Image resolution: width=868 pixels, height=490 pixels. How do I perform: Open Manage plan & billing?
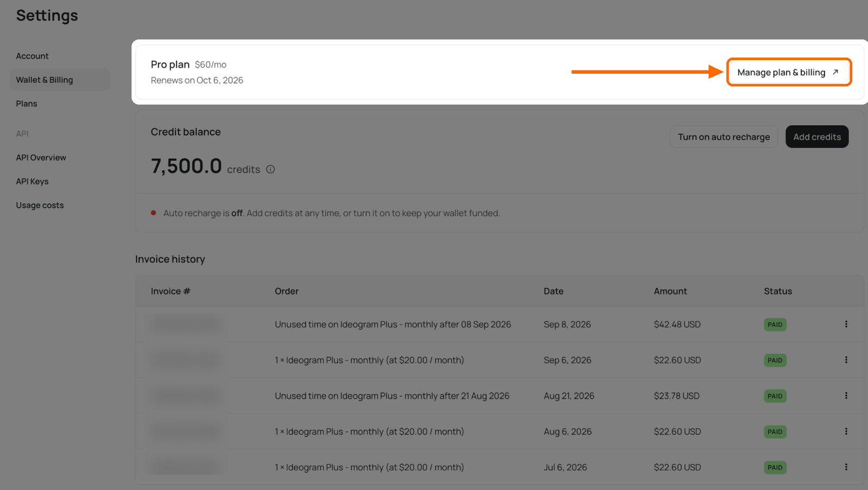tap(789, 72)
